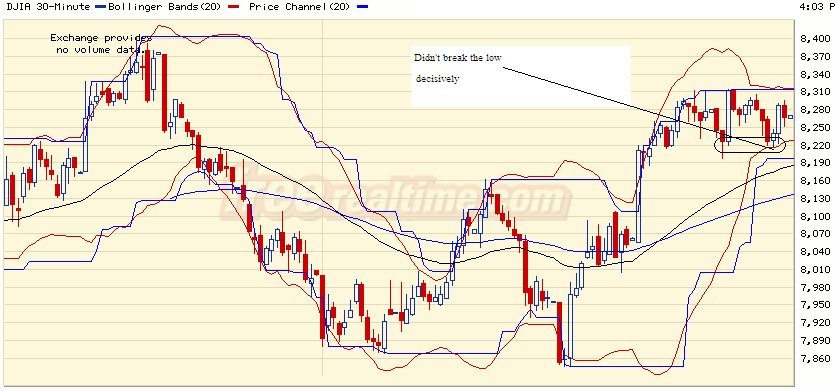The image size is (835, 391).
Task: Click the 8,340 price axis label
Action: tap(815, 74)
